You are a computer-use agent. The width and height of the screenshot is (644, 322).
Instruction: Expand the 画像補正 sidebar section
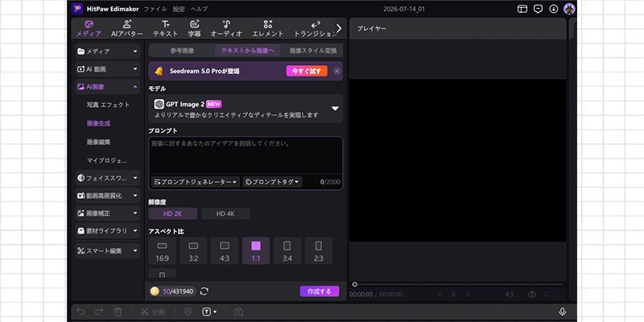tap(108, 213)
